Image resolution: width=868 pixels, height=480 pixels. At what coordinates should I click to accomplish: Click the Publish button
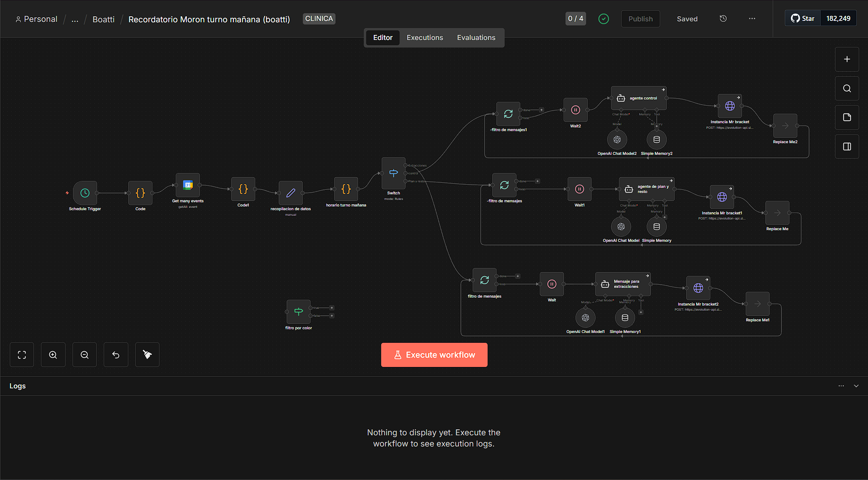(x=641, y=19)
